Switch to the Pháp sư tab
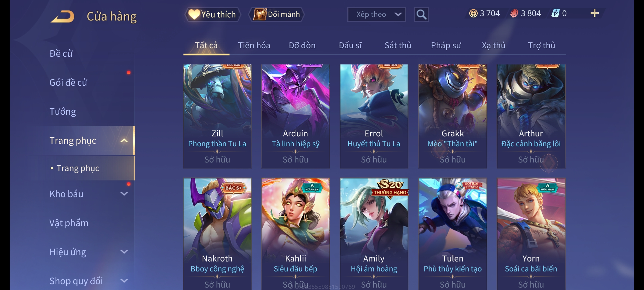The height and width of the screenshot is (290, 644). (446, 45)
